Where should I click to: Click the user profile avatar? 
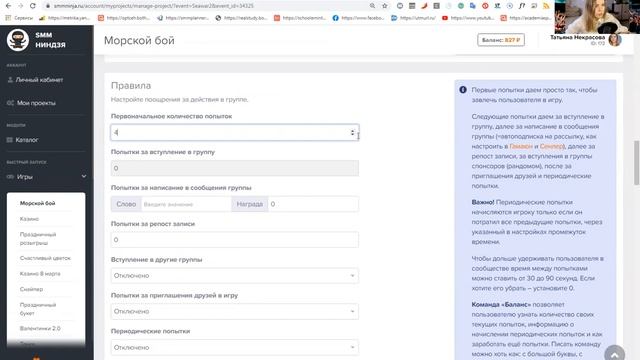tap(615, 40)
